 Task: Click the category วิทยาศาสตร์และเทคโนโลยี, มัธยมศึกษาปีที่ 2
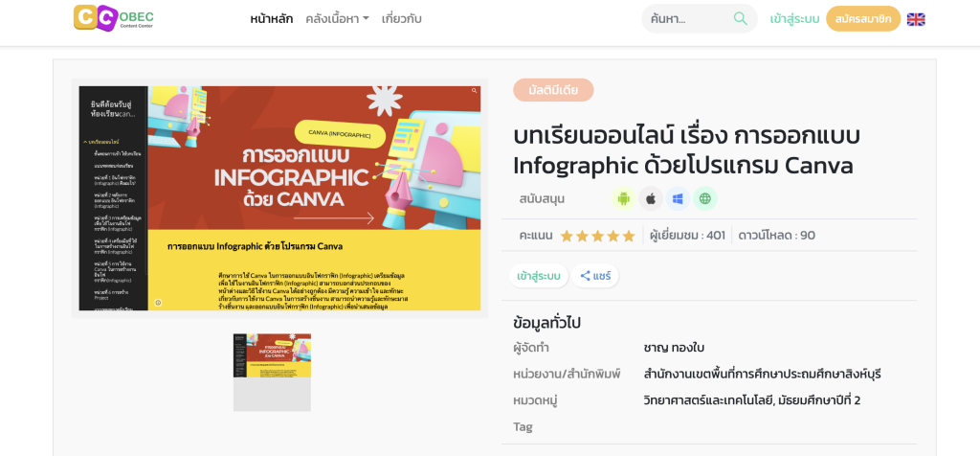[752, 400]
